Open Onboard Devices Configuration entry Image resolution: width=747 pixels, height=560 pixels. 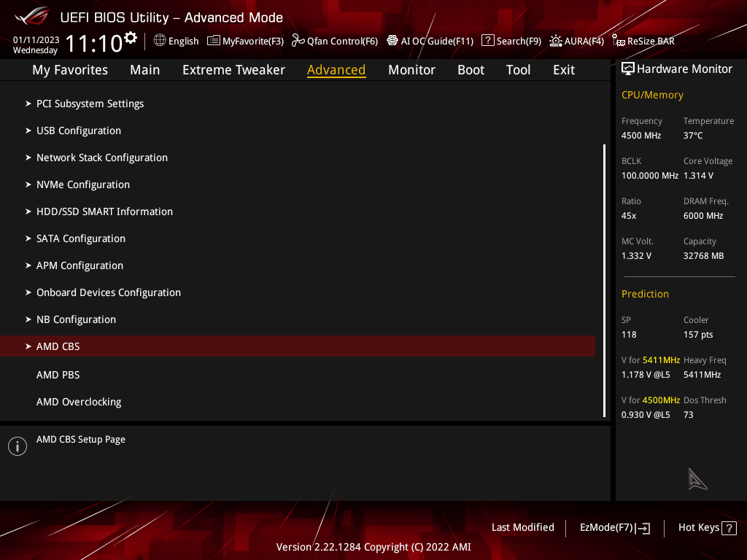pyautogui.click(x=109, y=292)
